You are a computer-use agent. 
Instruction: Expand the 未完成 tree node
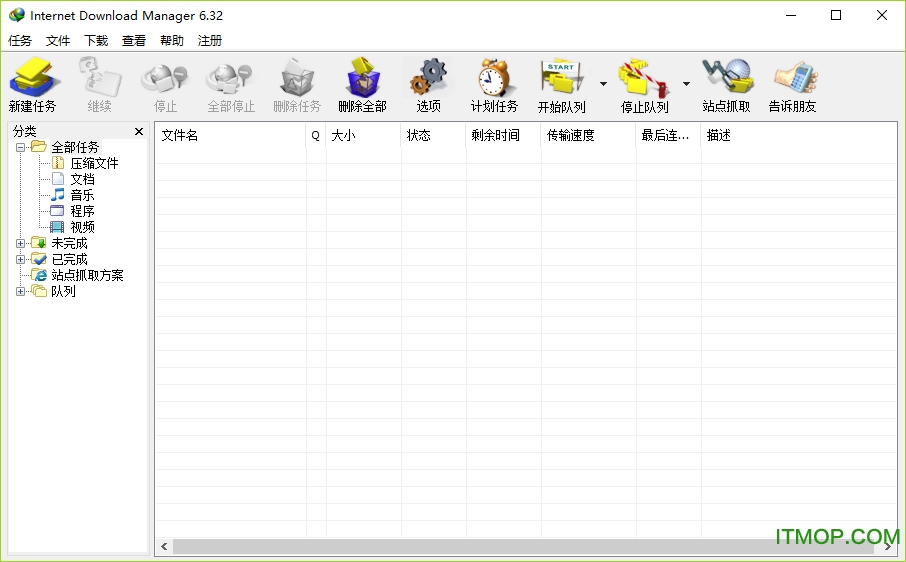(21, 243)
